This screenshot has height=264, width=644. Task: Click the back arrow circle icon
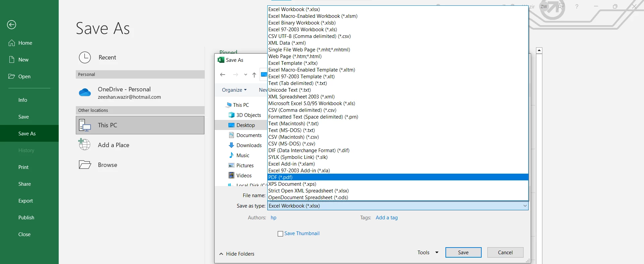(11, 25)
